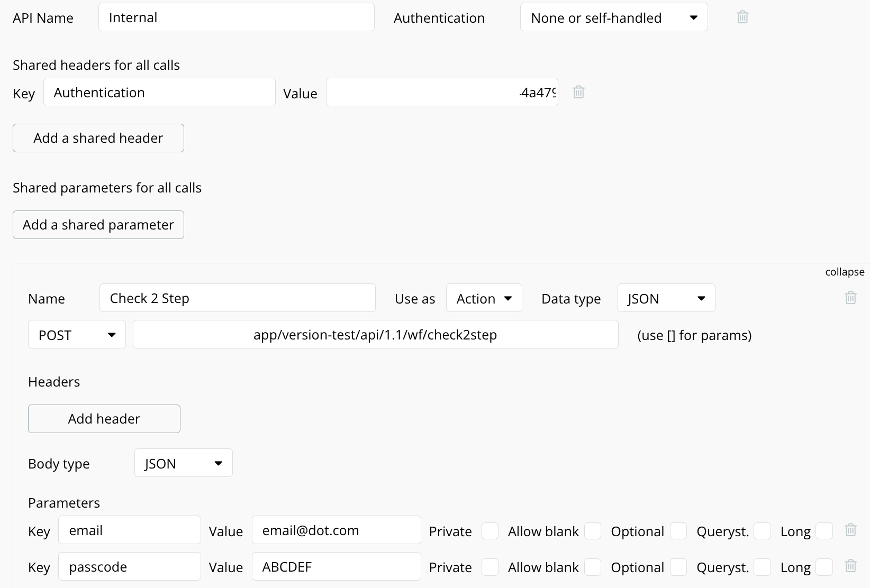The image size is (870, 588).
Task: Click the API Name input field
Action: (236, 17)
